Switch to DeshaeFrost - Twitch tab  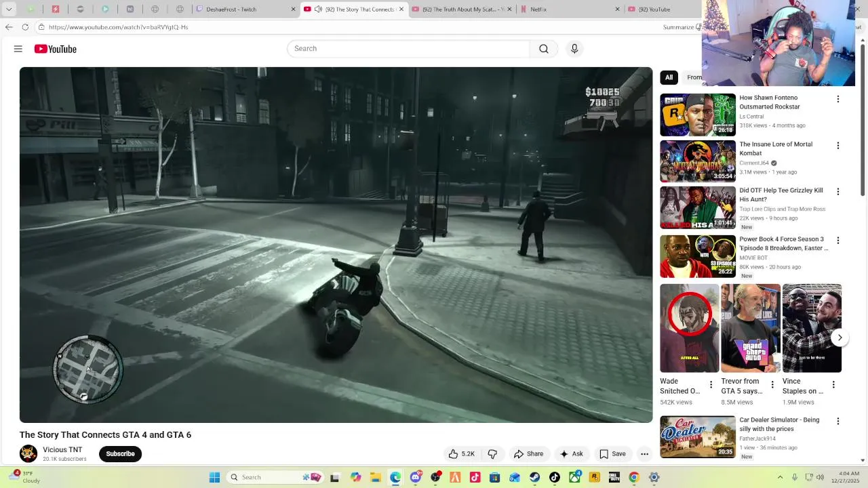pos(245,9)
